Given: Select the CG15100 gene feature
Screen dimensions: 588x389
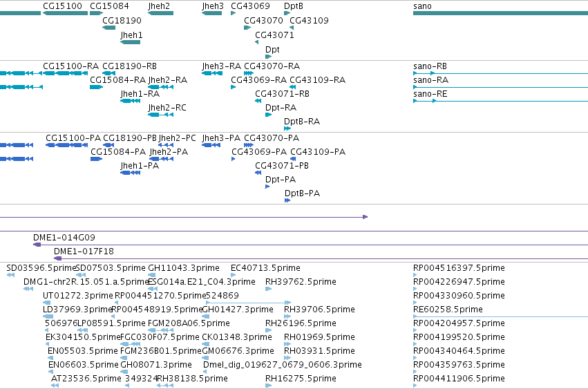Looking at the screenshot, I should (x=65, y=13).
